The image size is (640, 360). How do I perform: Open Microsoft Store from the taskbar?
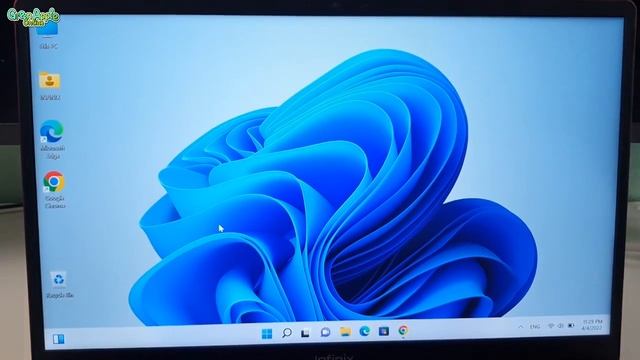coord(383,331)
